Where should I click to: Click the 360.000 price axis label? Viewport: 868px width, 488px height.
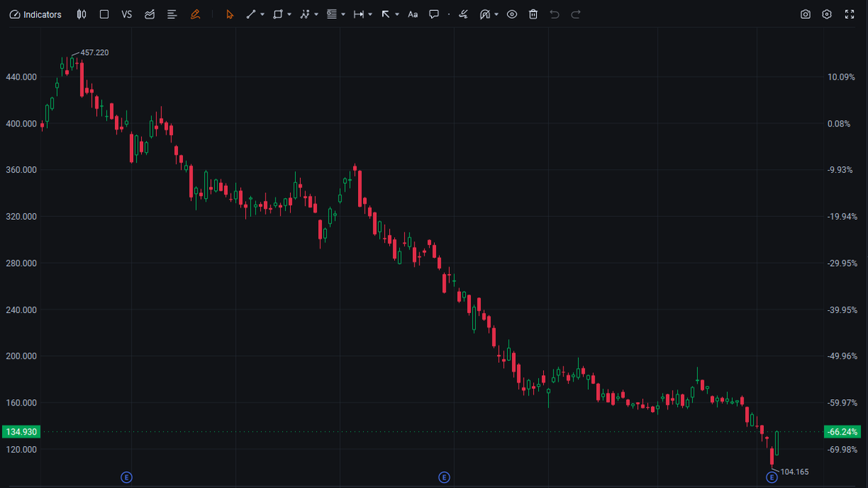coord(20,171)
